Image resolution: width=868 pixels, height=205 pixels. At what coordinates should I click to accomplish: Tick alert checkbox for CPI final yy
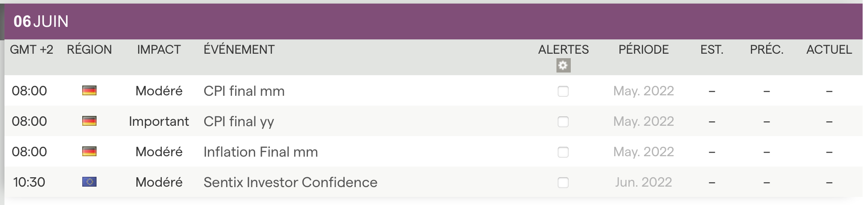(563, 122)
